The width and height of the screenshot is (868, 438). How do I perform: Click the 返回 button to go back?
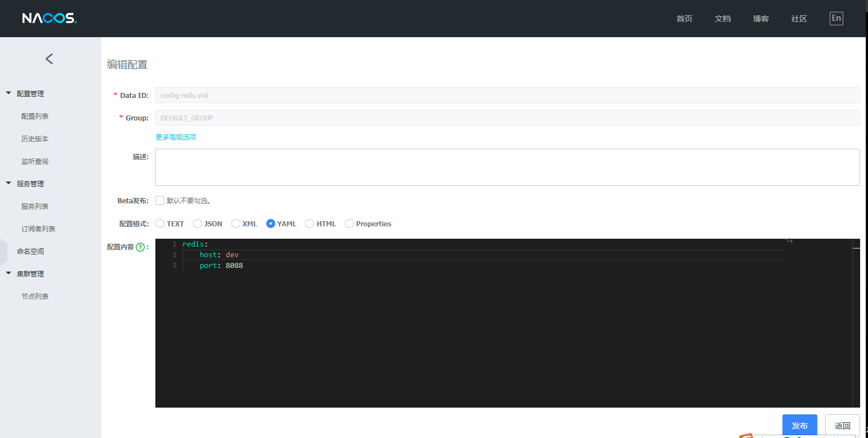[x=842, y=425]
